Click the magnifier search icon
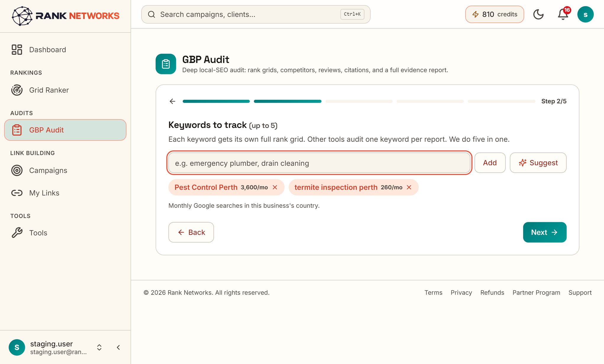The height and width of the screenshot is (364, 604). [152, 14]
